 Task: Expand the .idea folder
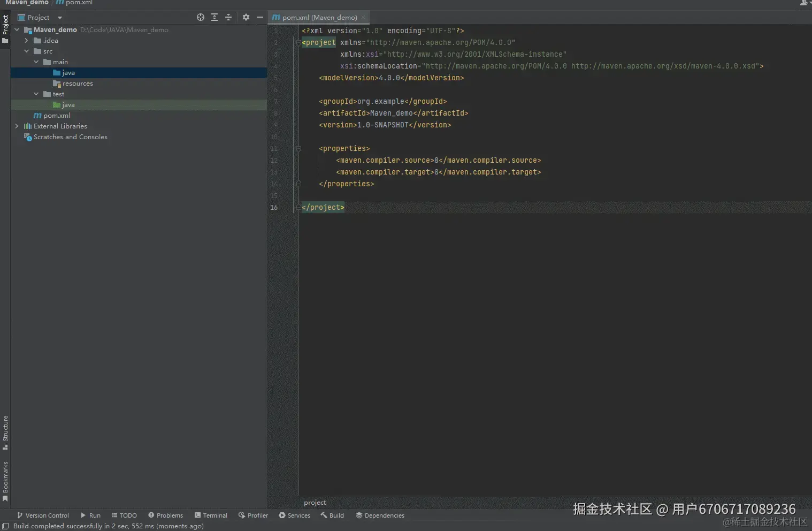26,41
